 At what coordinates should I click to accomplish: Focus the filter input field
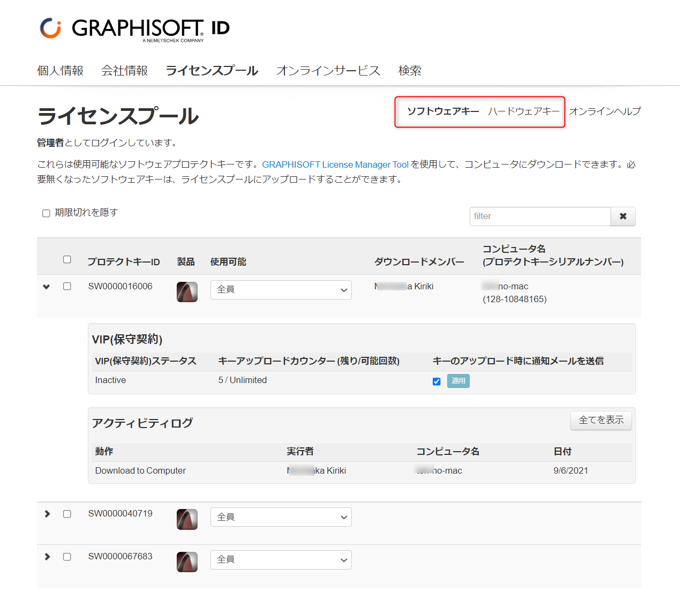pyautogui.click(x=540, y=216)
